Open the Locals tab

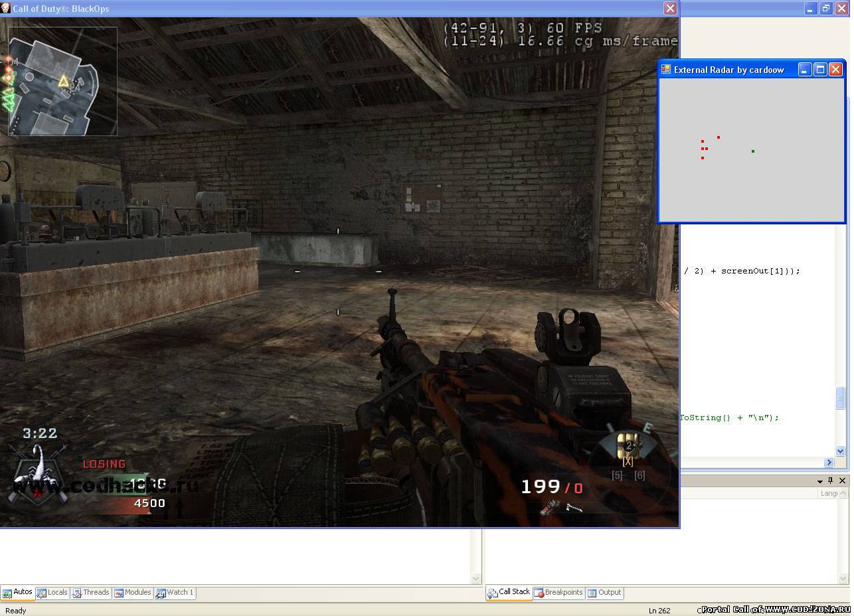click(52, 593)
